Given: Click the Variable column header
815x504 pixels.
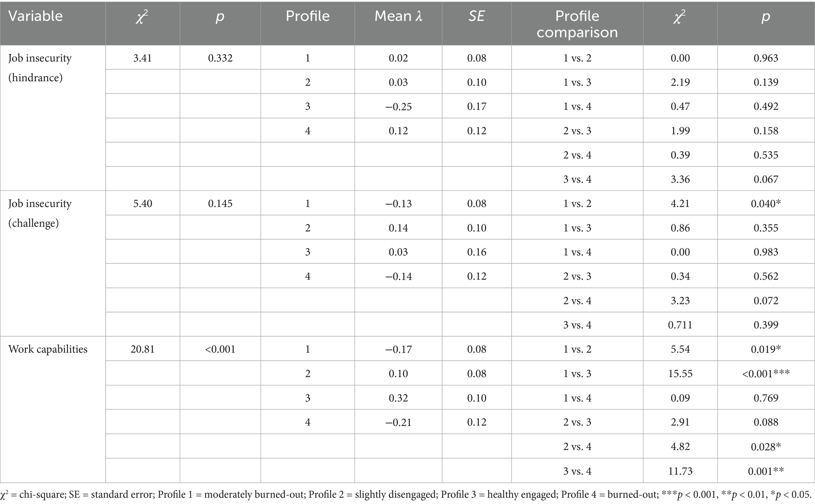Looking at the screenshot, I should [35, 16].
